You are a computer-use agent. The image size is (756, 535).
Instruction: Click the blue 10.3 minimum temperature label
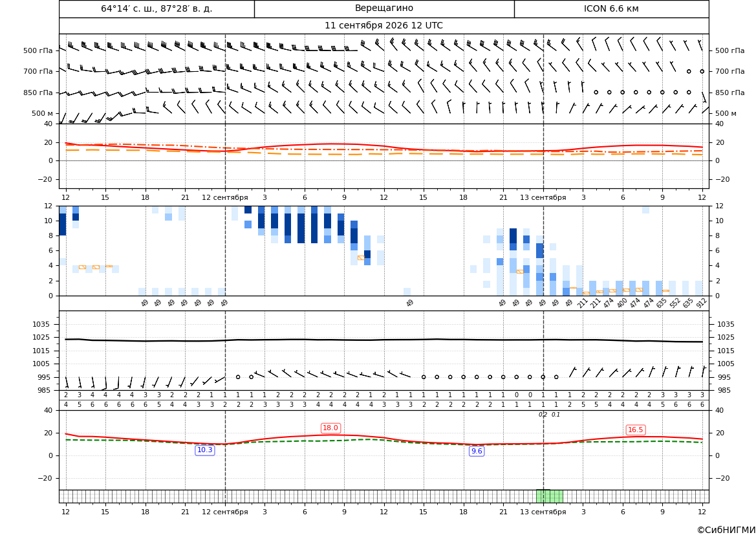[205, 450]
